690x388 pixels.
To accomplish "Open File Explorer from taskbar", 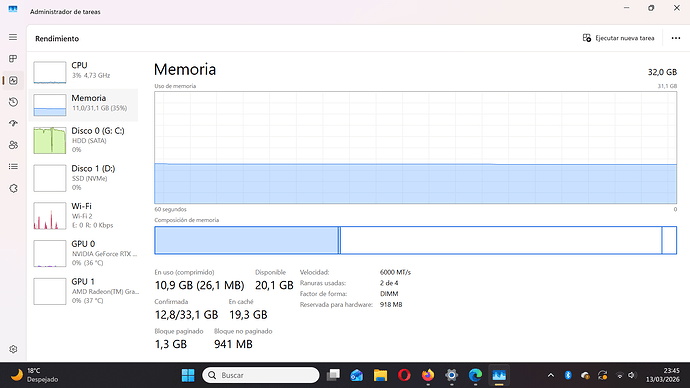I will pyautogui.click(x=381, y=375).
